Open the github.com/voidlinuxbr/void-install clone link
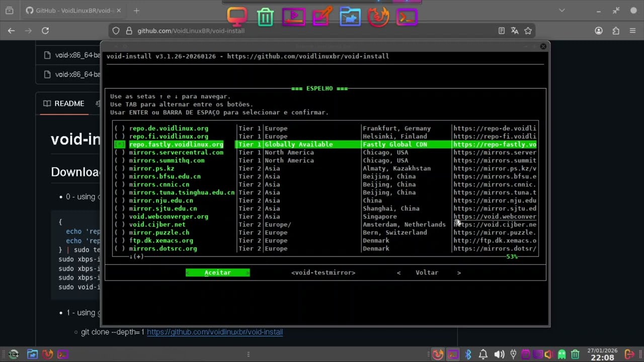The height and width of the screenshot is (362, 644). point(215,332)
